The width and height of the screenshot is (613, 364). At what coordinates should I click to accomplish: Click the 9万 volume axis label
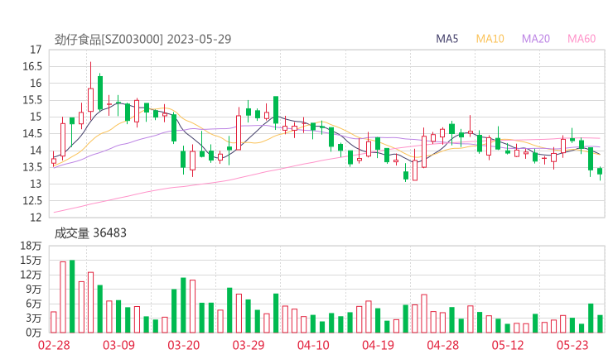point(34,289)
